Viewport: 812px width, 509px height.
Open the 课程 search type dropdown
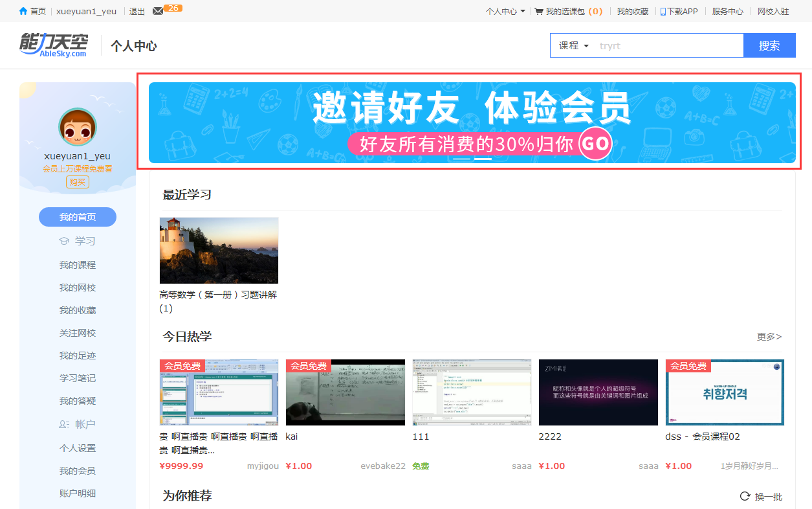[x=574, y=45]
